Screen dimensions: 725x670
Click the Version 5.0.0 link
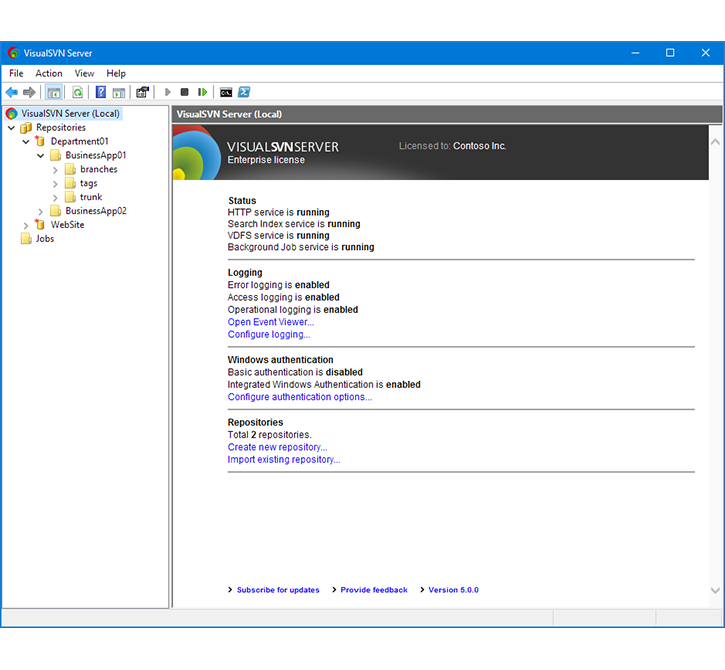(454, 590)
